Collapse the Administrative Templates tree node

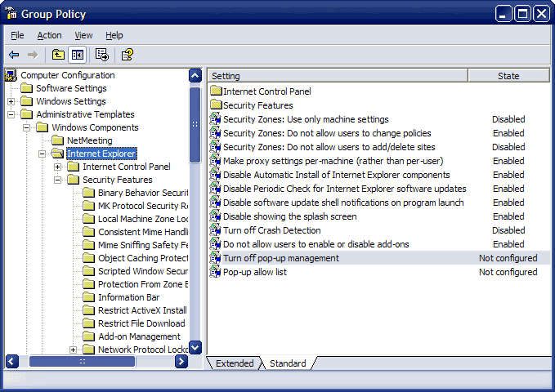11,114
